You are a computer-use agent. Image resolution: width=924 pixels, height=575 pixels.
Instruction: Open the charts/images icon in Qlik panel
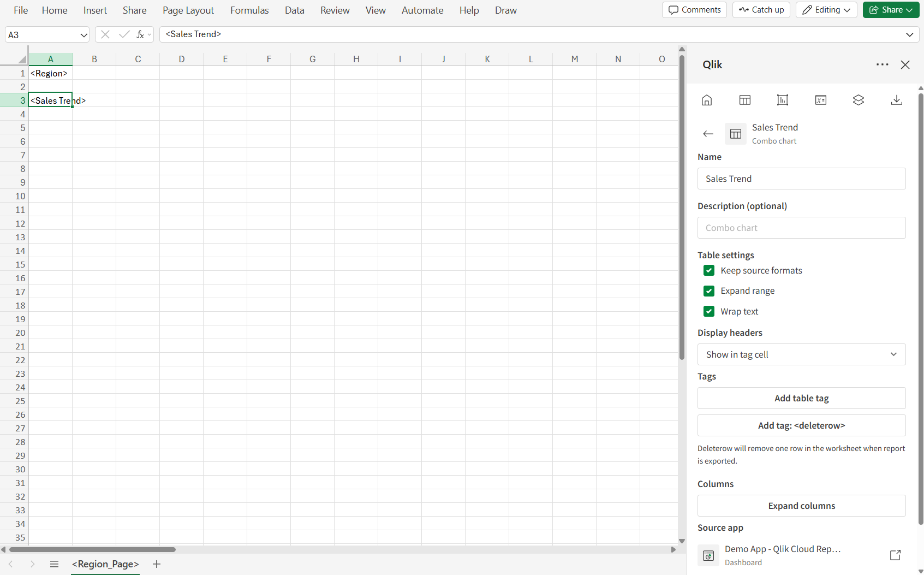(x=783, y=100)
